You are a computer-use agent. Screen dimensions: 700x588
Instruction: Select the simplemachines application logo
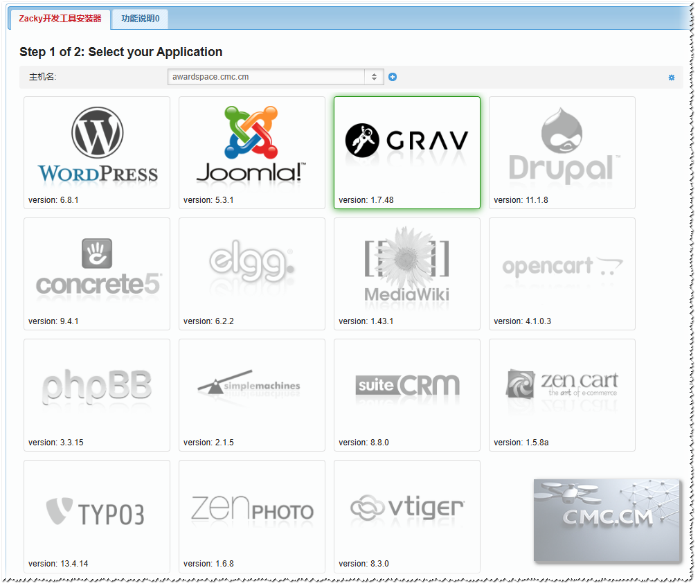[x=249, y=382]
